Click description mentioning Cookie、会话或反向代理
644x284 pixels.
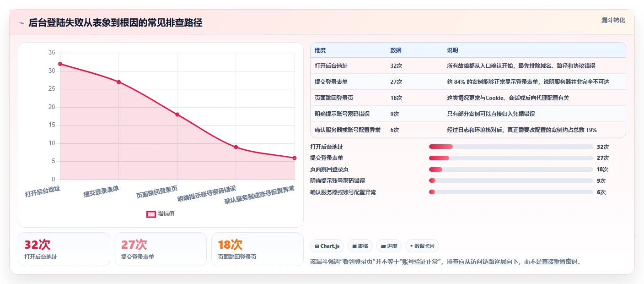[508, 98]
